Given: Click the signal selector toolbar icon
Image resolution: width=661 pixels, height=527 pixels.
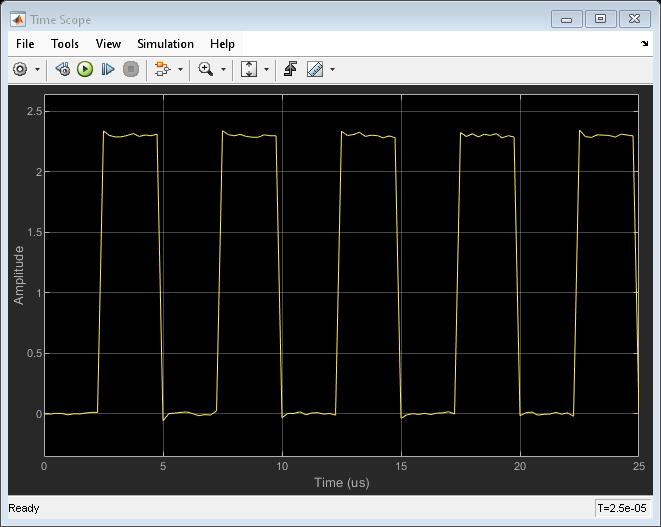Looking at the screenshot, I should [162, 69].
